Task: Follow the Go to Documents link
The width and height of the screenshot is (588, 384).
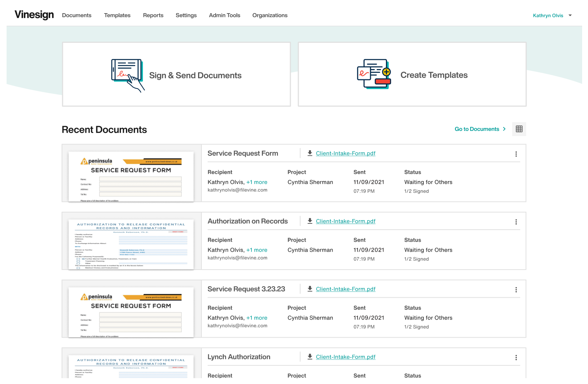Action: click(477, 129)
